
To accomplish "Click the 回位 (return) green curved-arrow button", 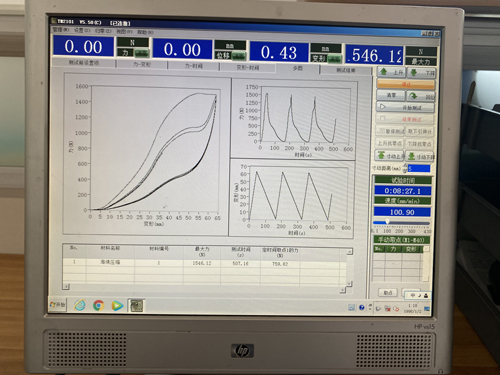I will pyautogui.click(x=421, y=96).
